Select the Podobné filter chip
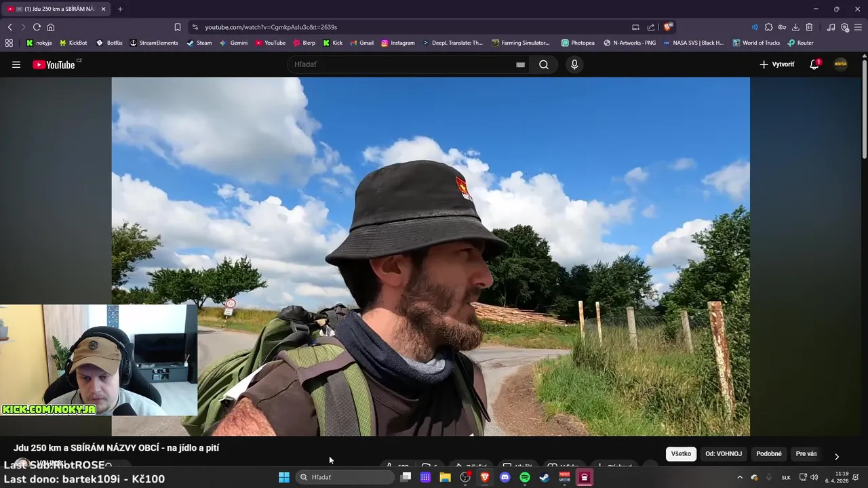 [769, 453]
